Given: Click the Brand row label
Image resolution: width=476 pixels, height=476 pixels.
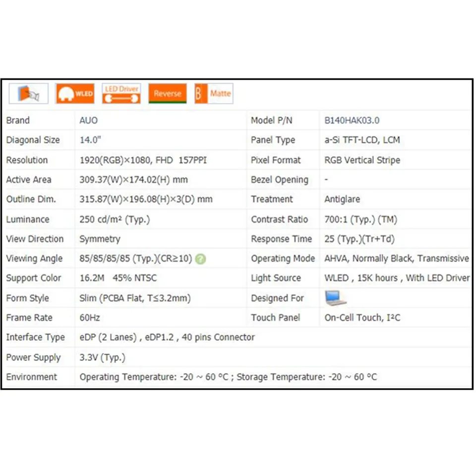Looking at the screenshot, I should click(18, 120).
